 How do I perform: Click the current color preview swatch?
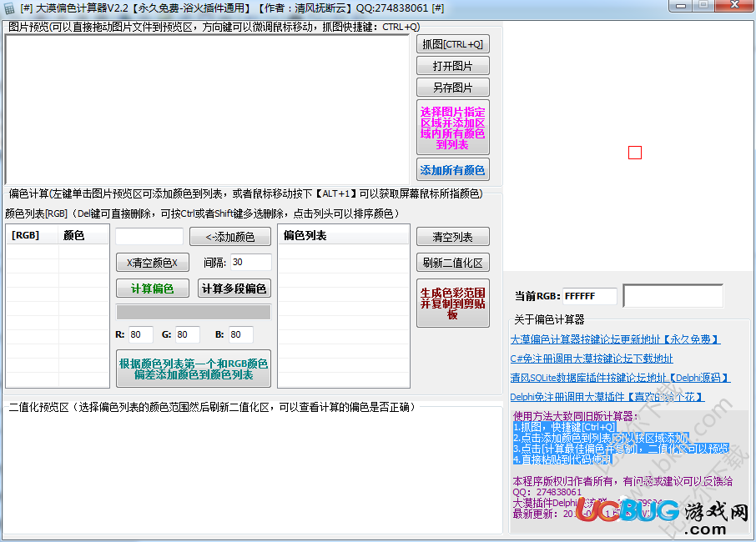[x=673, y=296]
